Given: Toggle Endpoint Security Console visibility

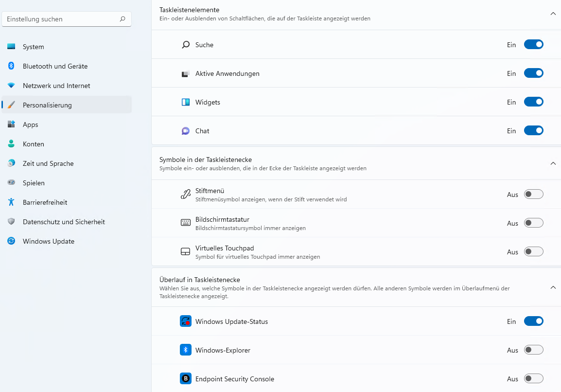Looking at the screenshot, I should point(533,378).
